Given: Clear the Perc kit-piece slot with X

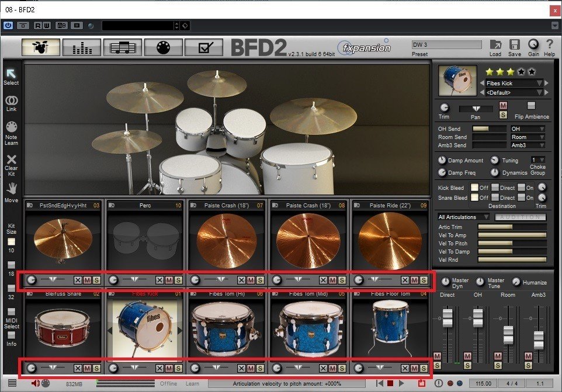Looking at the screenshot, I should 159,280.
